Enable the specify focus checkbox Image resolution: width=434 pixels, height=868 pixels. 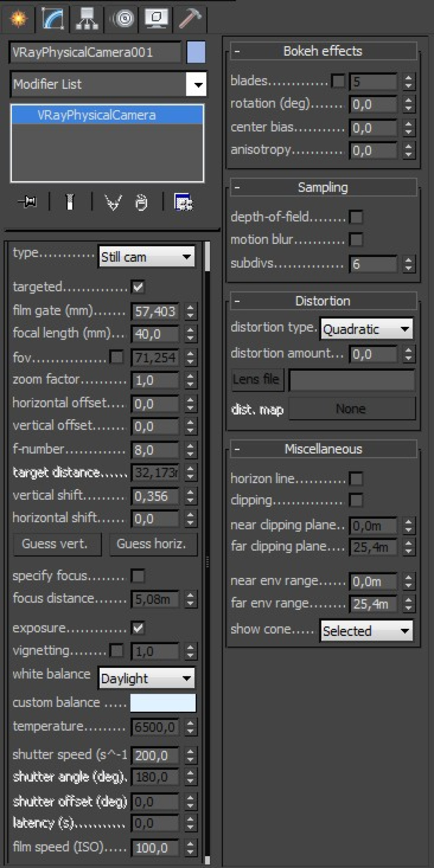coord(138,576)
